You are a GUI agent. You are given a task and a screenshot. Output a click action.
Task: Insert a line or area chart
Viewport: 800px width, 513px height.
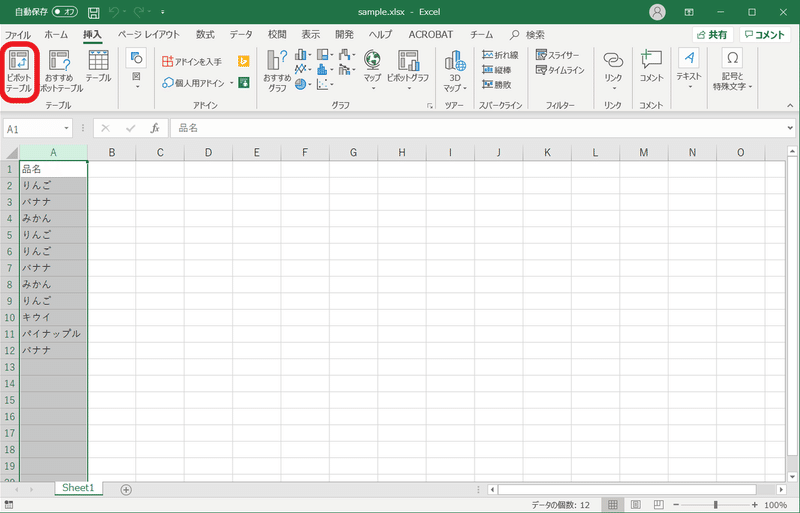(x=303, y=69)
